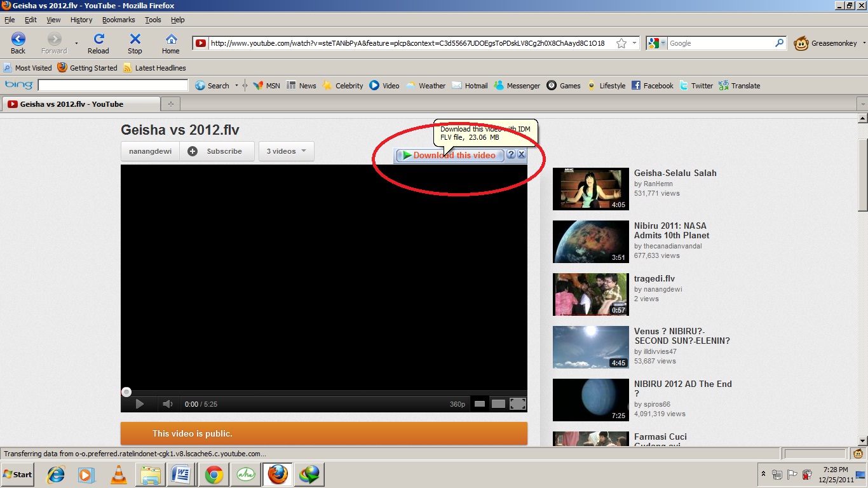The width and height of the screenshot is (868, 488).
Task: Close the IDM download panel
Action: point(521,154)
